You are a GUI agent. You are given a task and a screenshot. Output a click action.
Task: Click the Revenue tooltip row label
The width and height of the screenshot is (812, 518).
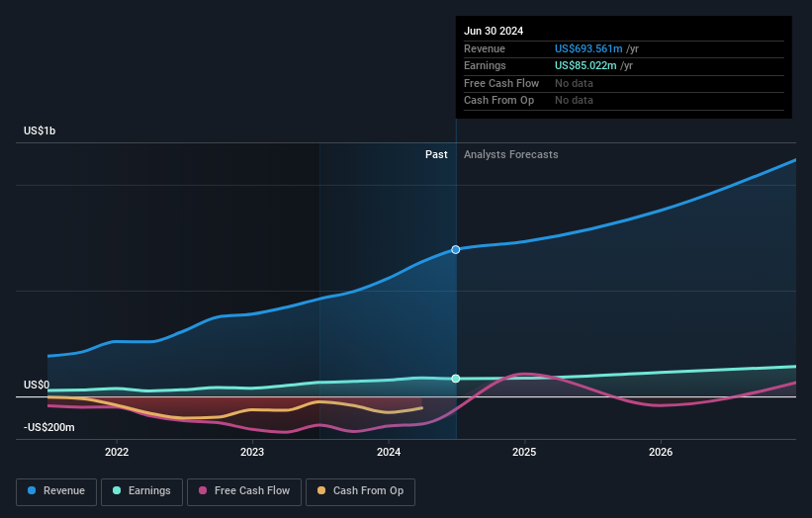tap(485, 48)
